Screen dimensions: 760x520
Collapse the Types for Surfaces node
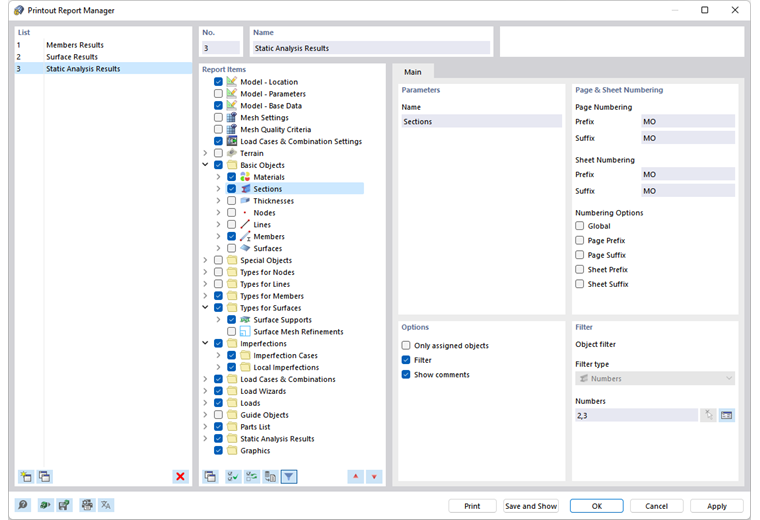pyautogui.click(x=206, y=308)
